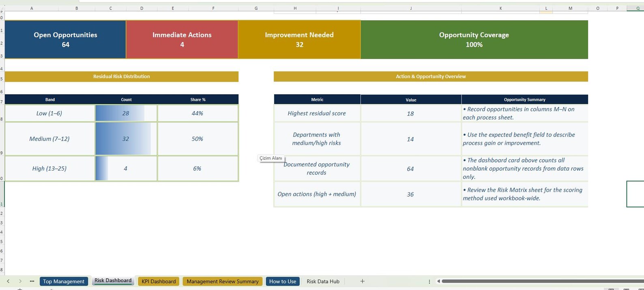Screen dimensions: 644x290
Task: Click the 'Record opportunities in columns M–N' note
Action: (525, 113)
